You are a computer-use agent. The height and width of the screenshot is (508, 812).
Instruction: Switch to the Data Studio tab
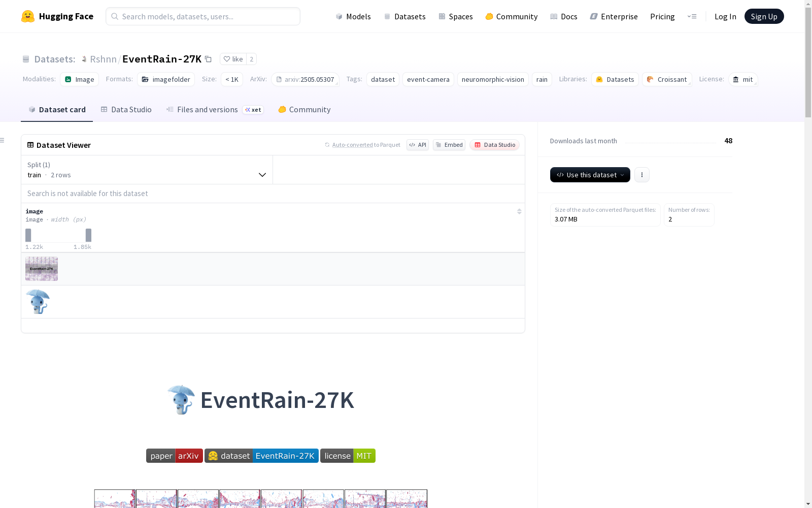pyautogui.click(x=126, y=110)
